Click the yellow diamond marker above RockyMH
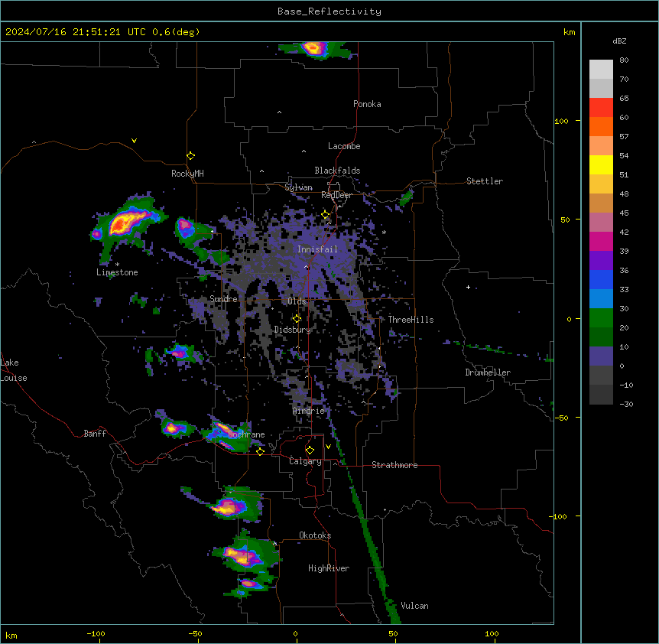 tap(191, 156)
